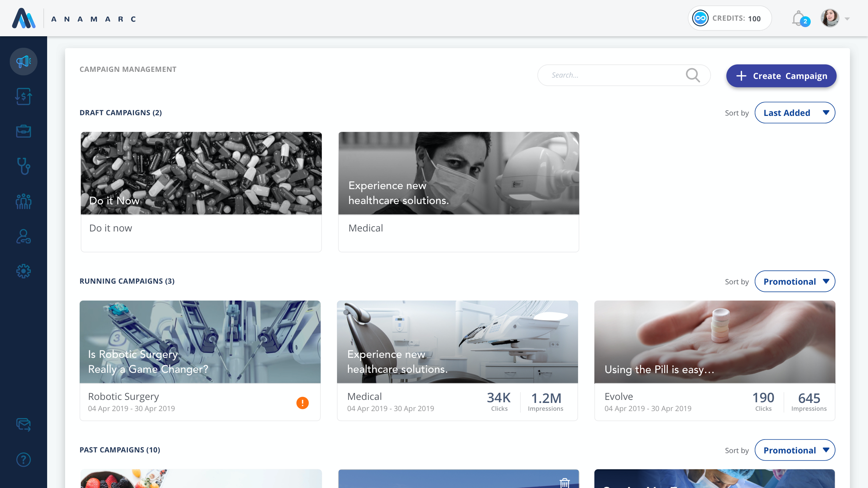This screenshot has height=488, width=868.
Task: Open the dollar transactions sidebar icon
Action: pyautogui.click(x=23, y=97)
